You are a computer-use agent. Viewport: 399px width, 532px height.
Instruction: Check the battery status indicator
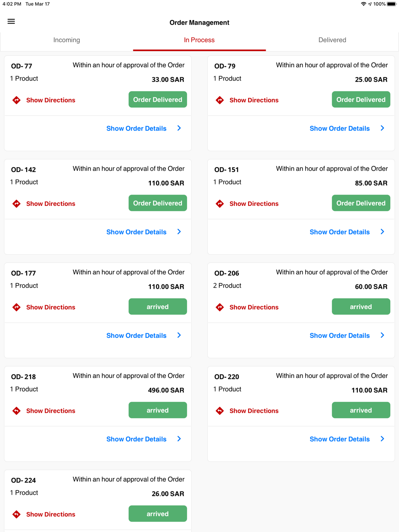(391, 4)
